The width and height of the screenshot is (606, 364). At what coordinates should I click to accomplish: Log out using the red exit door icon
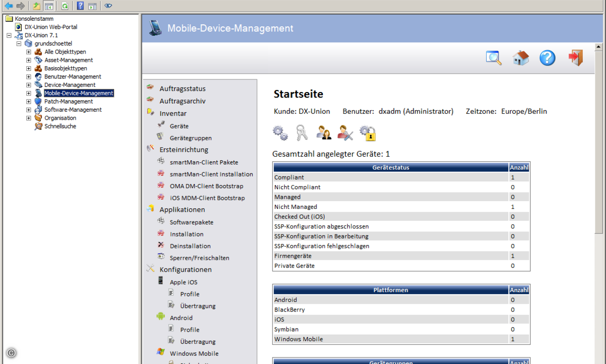[x=576, y=58]
